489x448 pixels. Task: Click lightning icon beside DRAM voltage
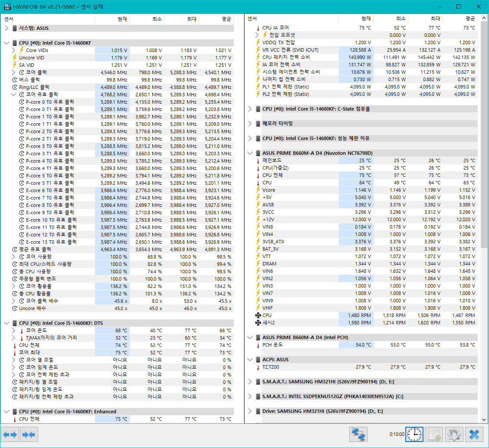258,264
